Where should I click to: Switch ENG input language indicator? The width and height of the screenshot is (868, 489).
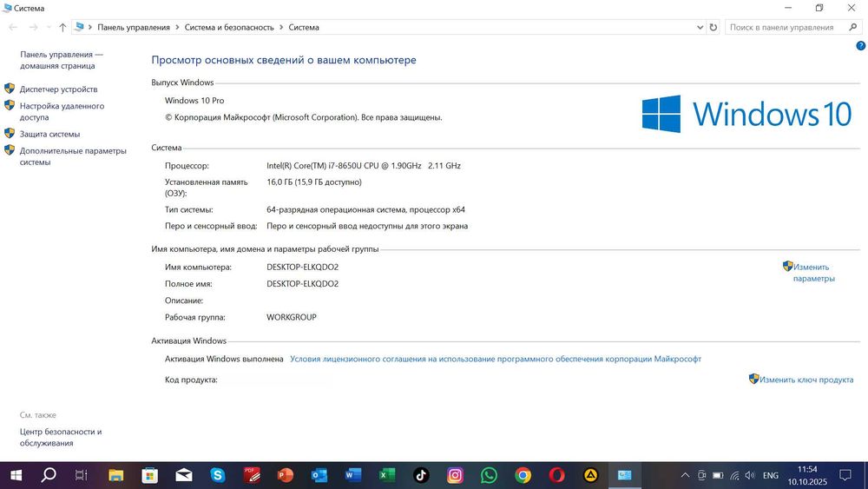click(x=771, y=475)
